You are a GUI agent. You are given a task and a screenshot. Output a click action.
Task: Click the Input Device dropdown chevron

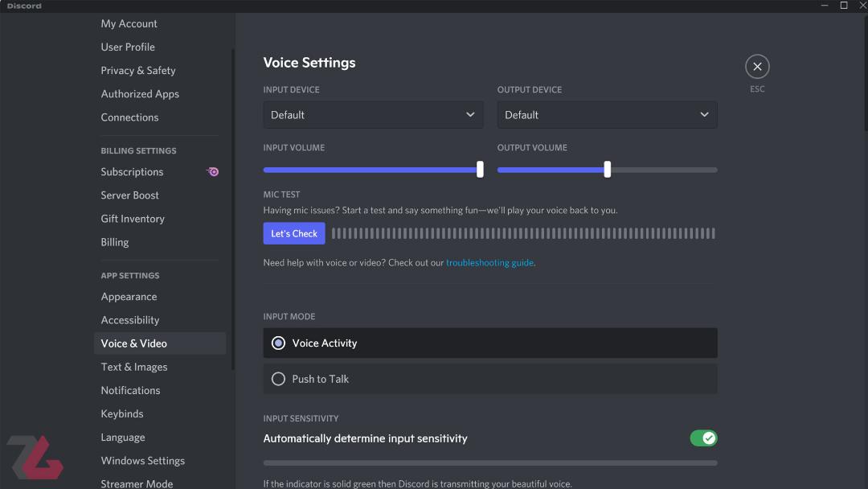tap(470, 115)
